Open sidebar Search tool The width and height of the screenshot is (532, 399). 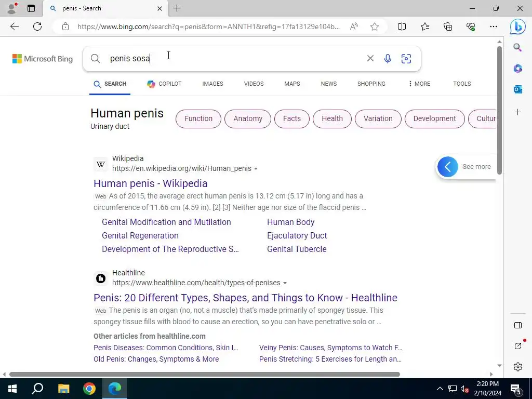(517, 47)
